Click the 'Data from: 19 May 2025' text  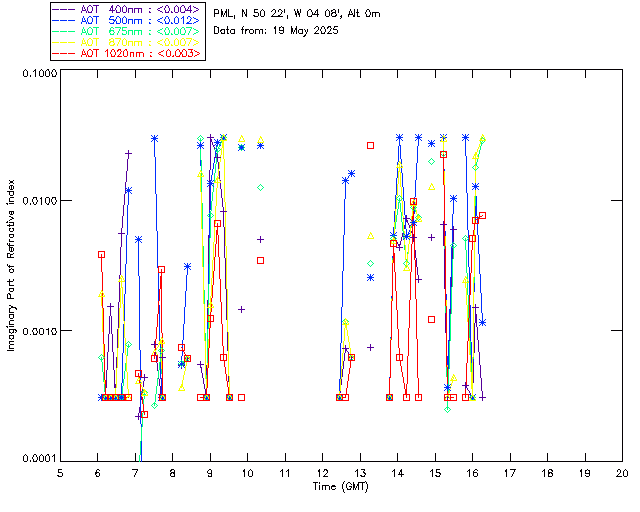pos(276,31)
